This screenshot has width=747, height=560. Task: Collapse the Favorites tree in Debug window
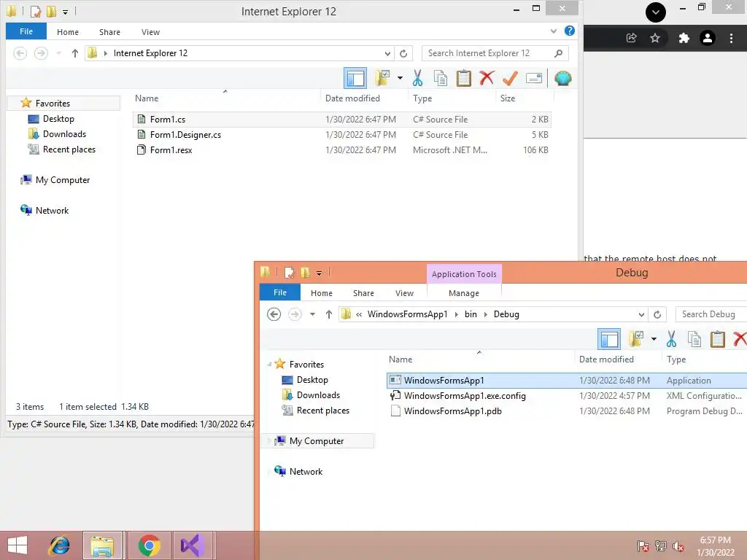coord(269,365)
